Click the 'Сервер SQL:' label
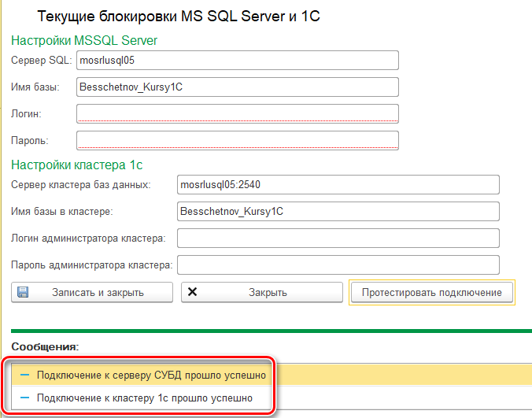The width and height of the screenshot is (532, 418). [42, 61]
